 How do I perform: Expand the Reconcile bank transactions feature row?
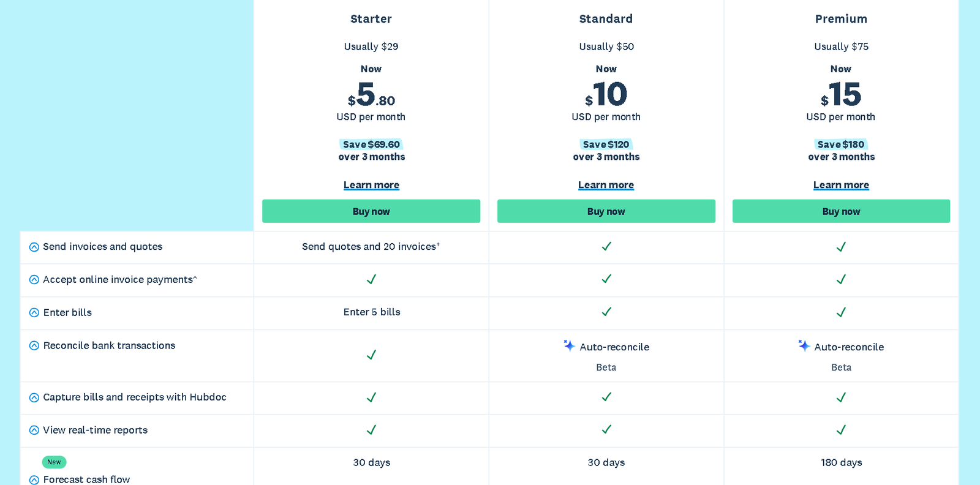[34, 345]
